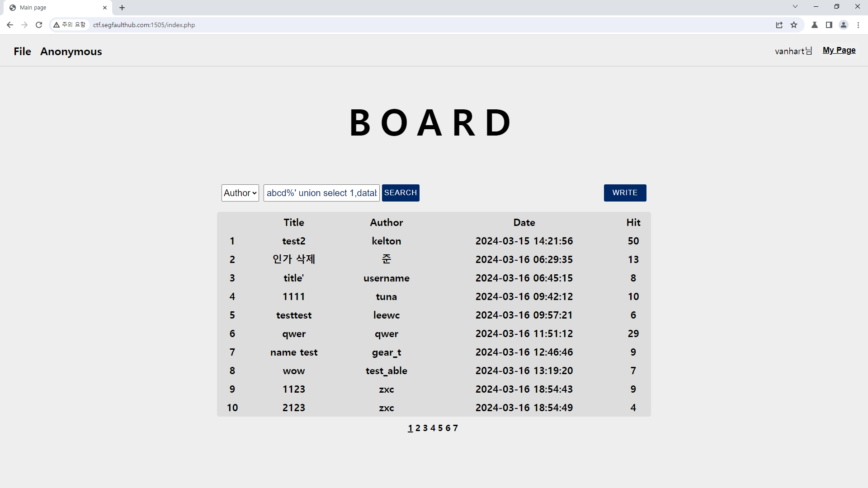
Task: Focus the search query input field
Action: coord(321,193)
